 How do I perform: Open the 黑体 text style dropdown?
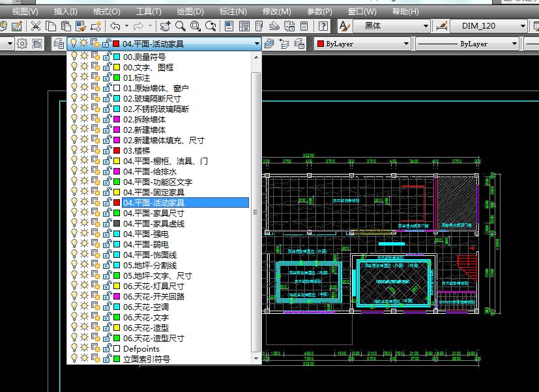pyautogui.click(x=426, y=26)
